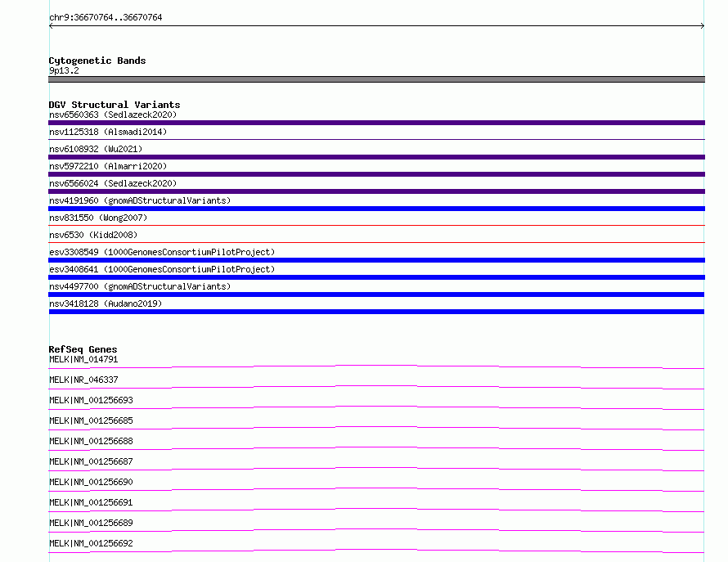The width and height of the screenshot is (728, 562).
Task: Open variant nsv6108932 (Wu2021) label
Action: [x=96, y=149]
